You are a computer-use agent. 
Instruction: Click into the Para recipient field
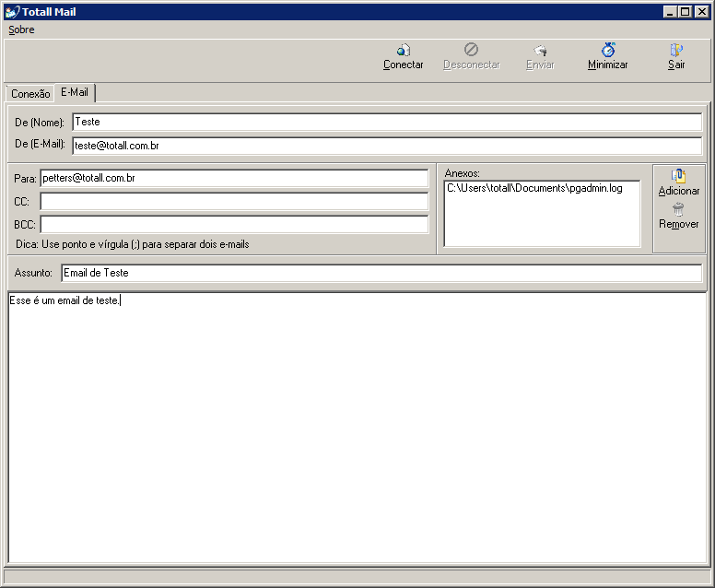click(234, 178)
